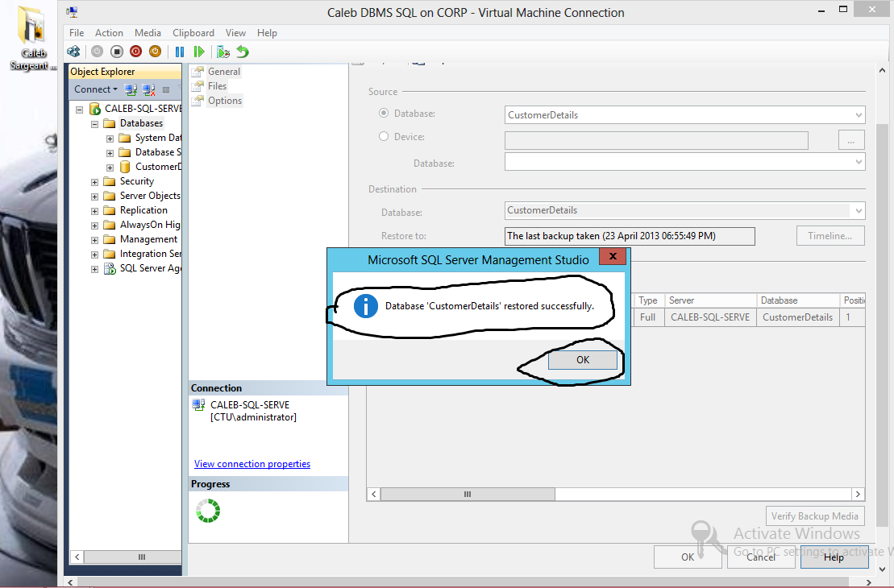
Task: Click the CustomerDetails database cylinder icon
Action: (x=125, y=167)
